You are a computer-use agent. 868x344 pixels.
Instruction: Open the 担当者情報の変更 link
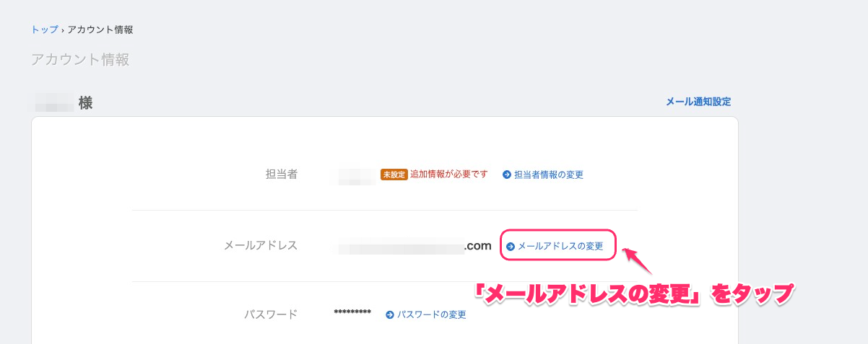(x=549, y=175)
